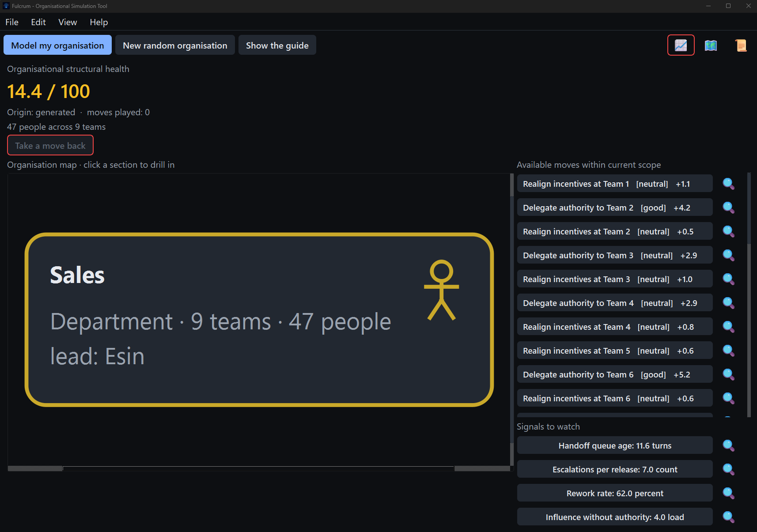Image resolution: width=757 pixels, height=532 pixels.
Task: Inspect Delegate authority to Team 2 magnifier
Action: coord(728,208)
